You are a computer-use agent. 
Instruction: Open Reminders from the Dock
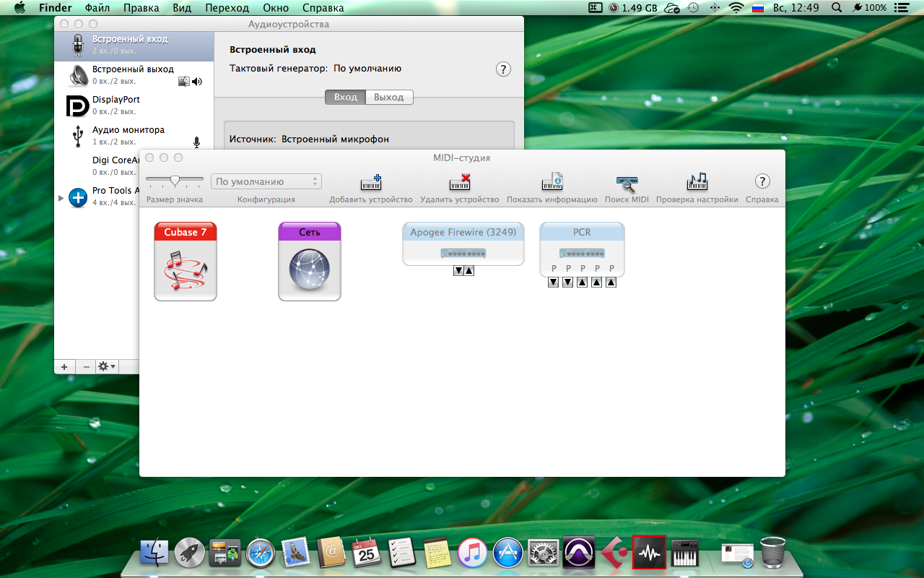(401, 553)
